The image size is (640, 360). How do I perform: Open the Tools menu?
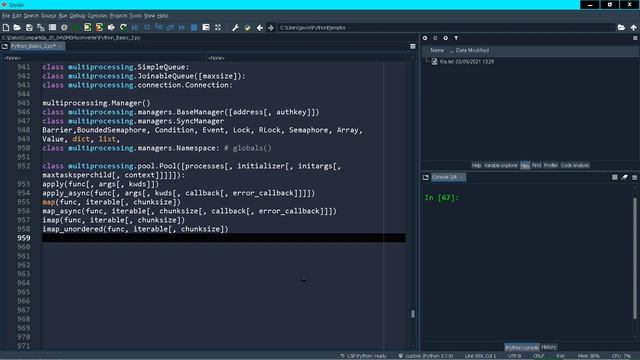coord(136,16)
